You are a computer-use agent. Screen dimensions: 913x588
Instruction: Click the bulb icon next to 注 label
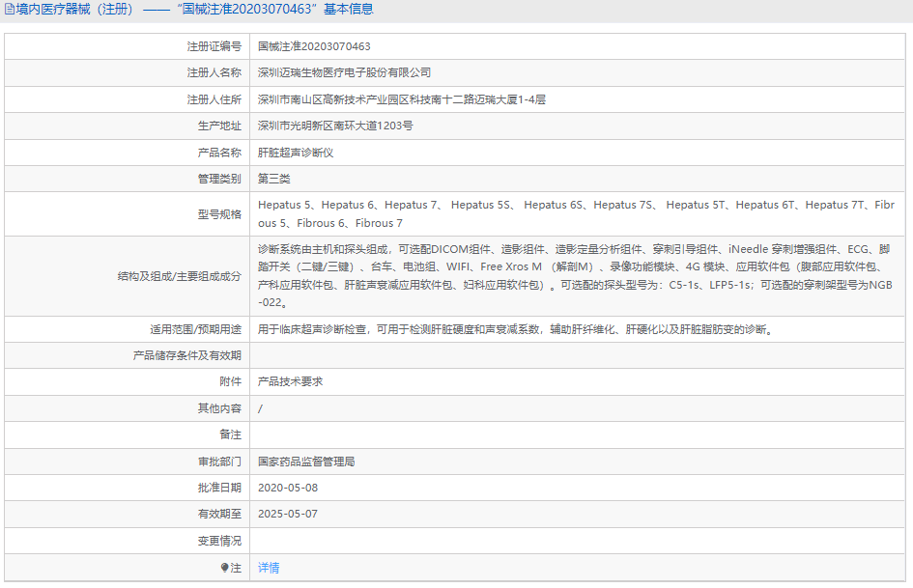(x=225, y=568)
